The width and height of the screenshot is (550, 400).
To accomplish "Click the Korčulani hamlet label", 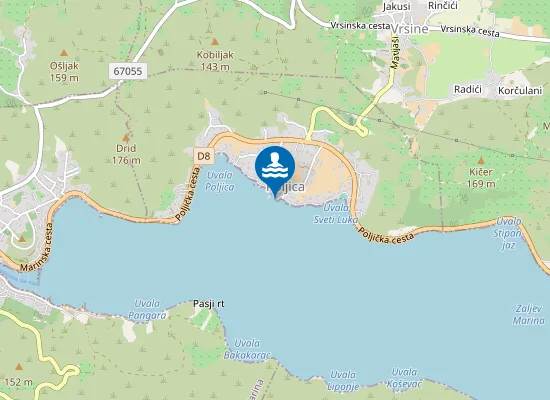I will pyautogui.click(x=520, y=91).
